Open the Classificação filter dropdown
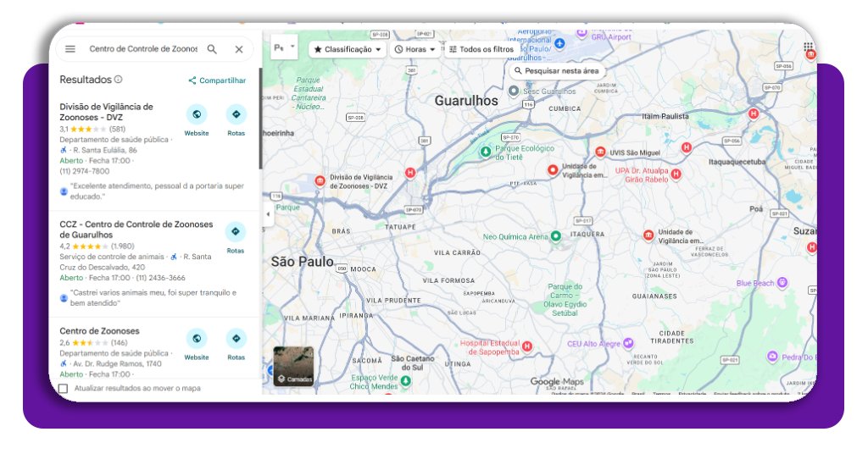 pos(348,49)
